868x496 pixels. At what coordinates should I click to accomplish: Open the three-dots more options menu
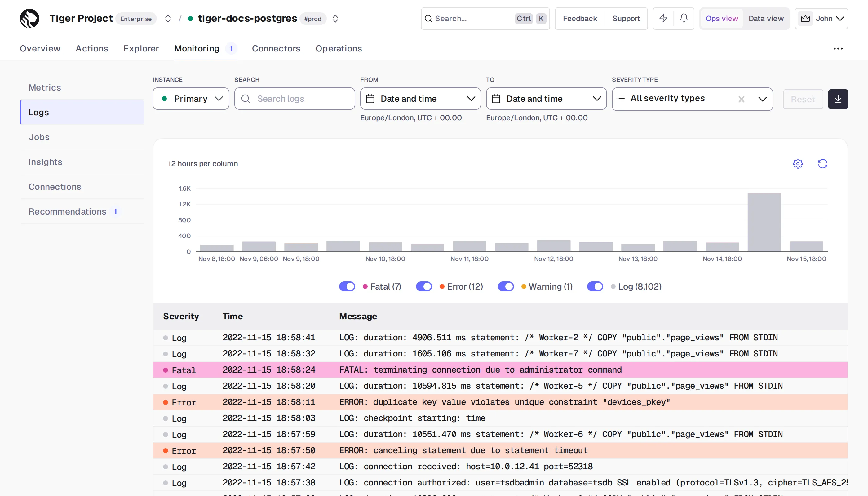coord(838,48)
